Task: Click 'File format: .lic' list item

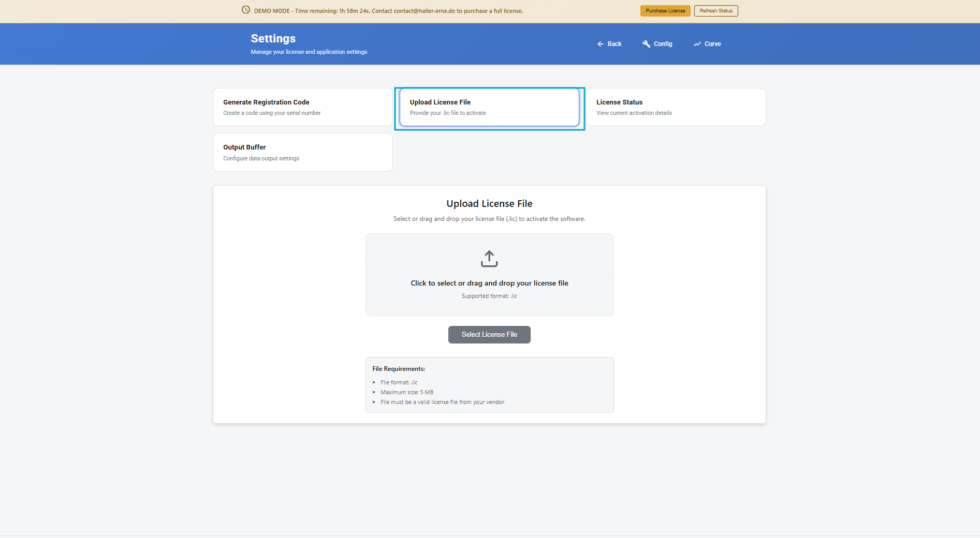Action: coord(399,382)
